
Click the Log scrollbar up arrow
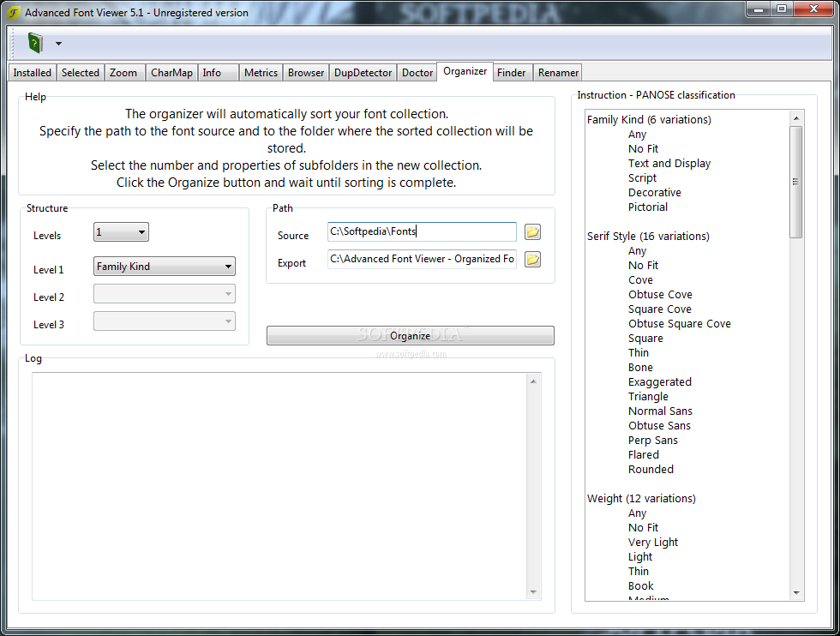[533, 381]
